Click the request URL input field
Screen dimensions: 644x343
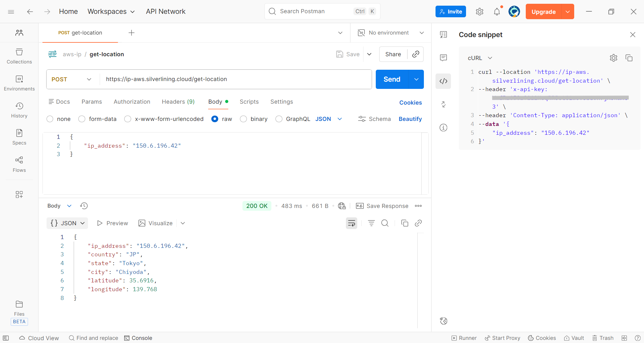pos(236,79)
